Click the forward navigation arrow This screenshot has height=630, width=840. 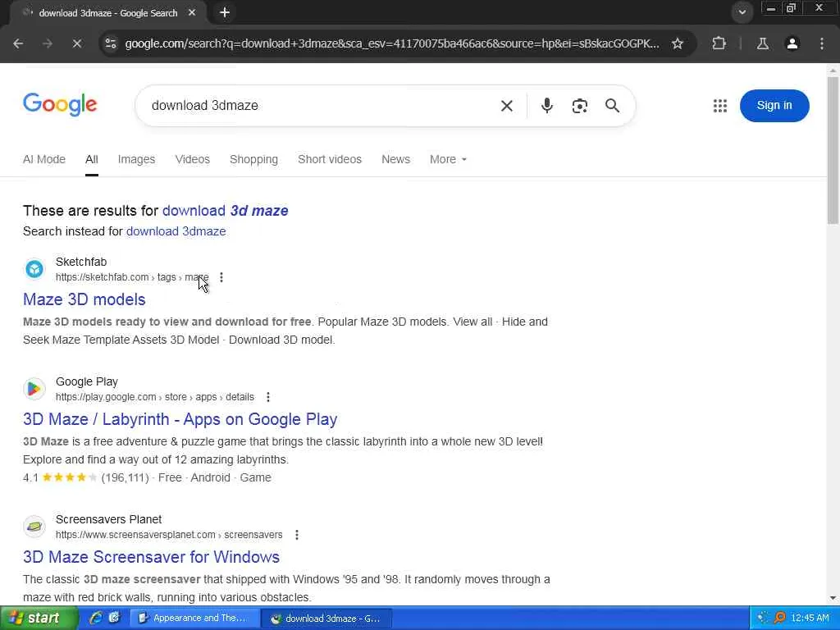(48, 43)
